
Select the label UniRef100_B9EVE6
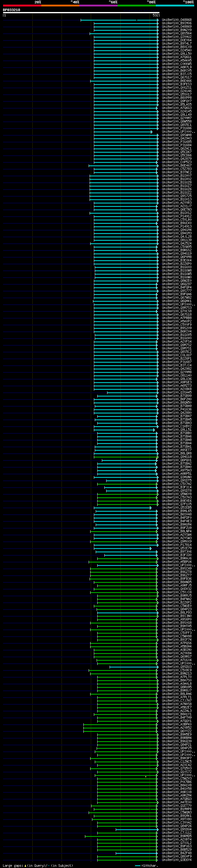[x=177, y=501]
